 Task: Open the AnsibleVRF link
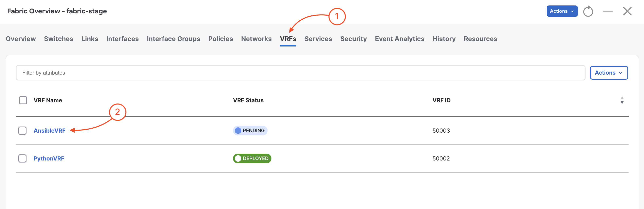[50, 131]
